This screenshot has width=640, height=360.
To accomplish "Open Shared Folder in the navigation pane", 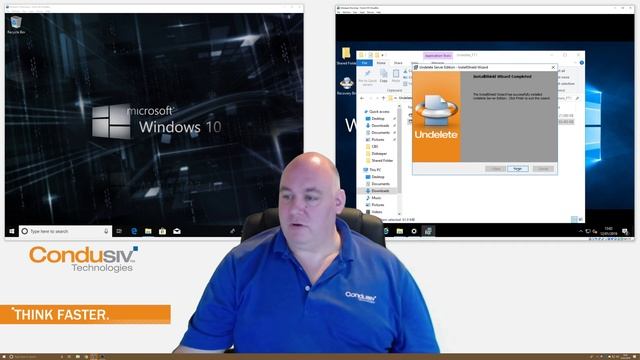I will (379, 160).
